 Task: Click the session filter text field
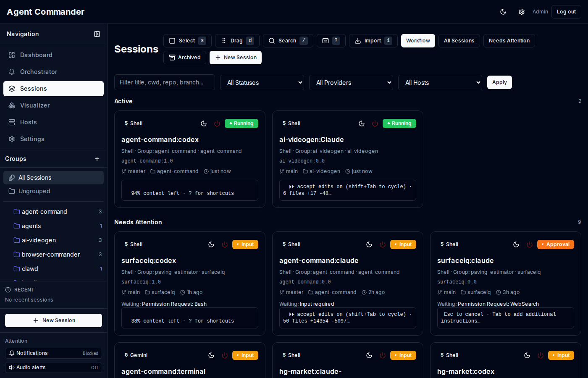165,82
